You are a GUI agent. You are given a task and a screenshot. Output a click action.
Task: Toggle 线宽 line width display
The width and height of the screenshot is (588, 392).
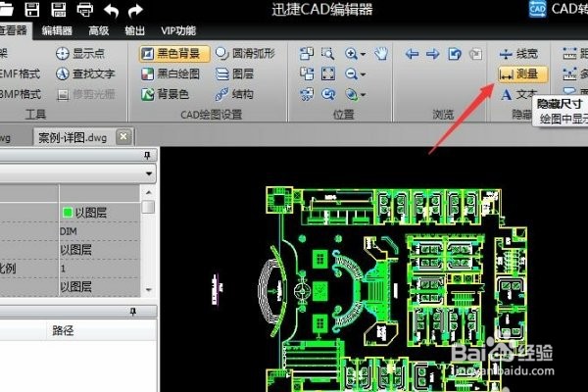pos(518,54)
